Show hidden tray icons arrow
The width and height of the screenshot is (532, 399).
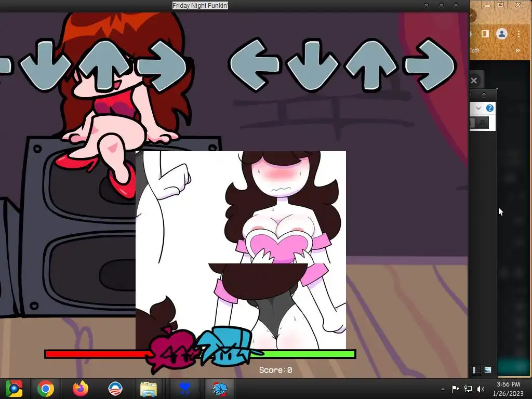443,389
